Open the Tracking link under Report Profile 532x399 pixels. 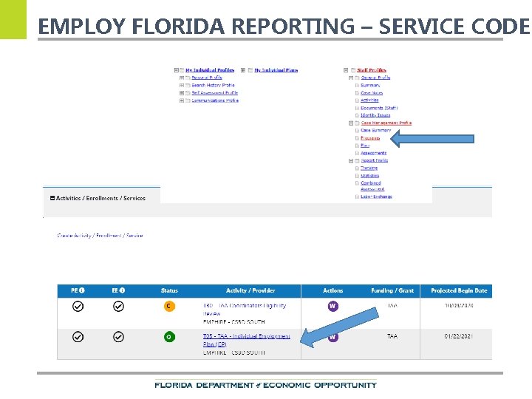point(369,168)
